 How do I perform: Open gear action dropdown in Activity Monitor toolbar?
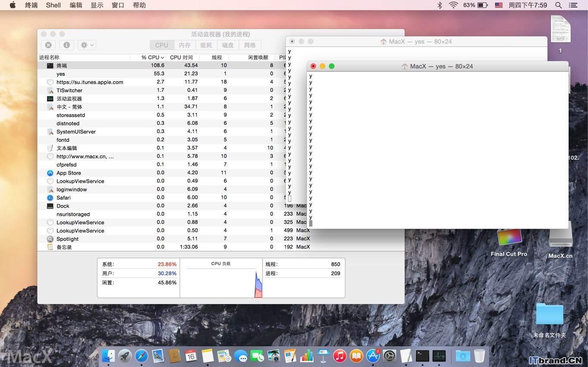[x=87, y=45]
